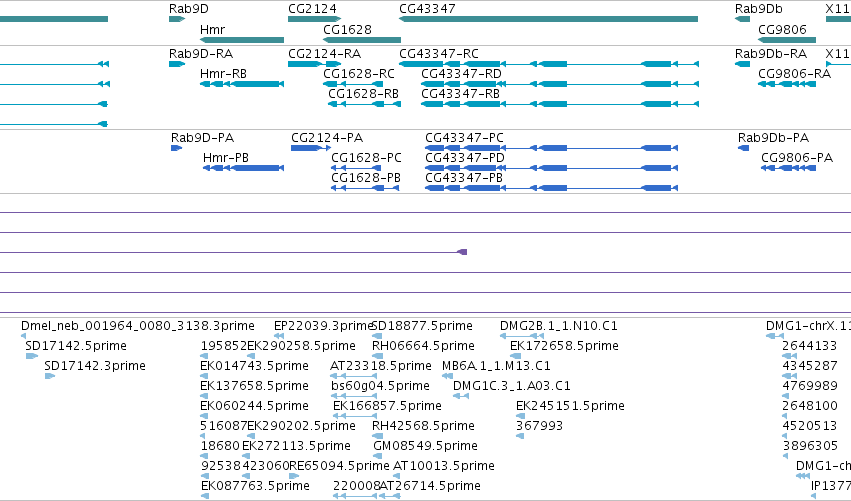Click the CG43347-PC protein label
The image size is (851, 501).
click(x=465, y=138)
